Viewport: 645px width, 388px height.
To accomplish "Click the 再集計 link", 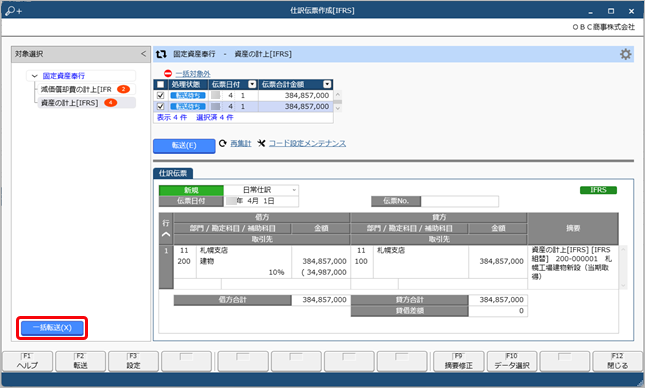I will [241, 143].
